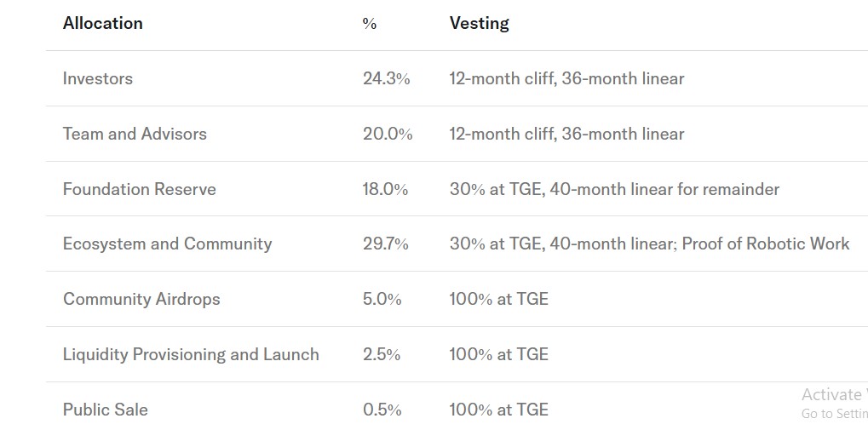Viewport: 868px width, 430px height.
Task: Click the 24.3% Investors percentage
Action: (x=386, y=78)
